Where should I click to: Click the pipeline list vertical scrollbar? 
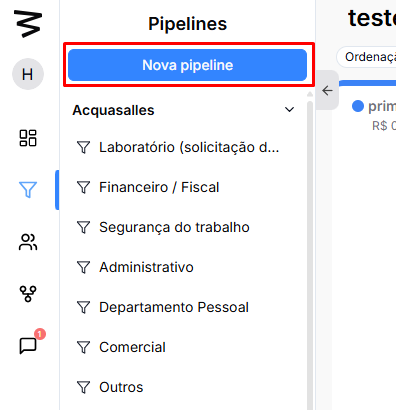[310, 253]
